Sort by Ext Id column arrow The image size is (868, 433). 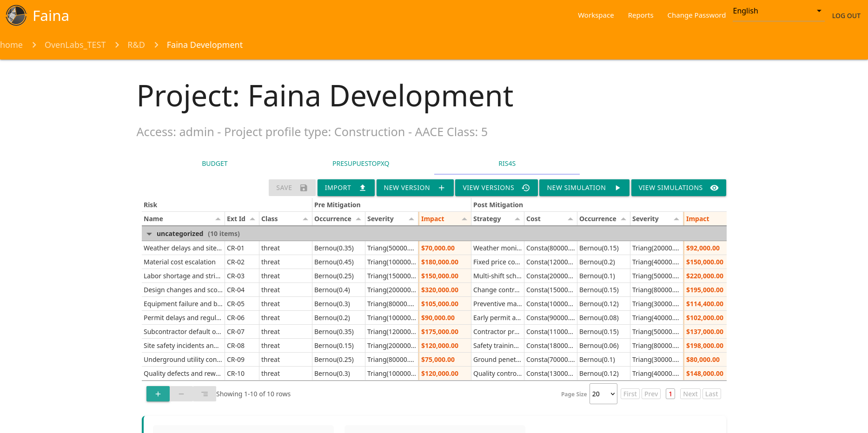[252, 219]
